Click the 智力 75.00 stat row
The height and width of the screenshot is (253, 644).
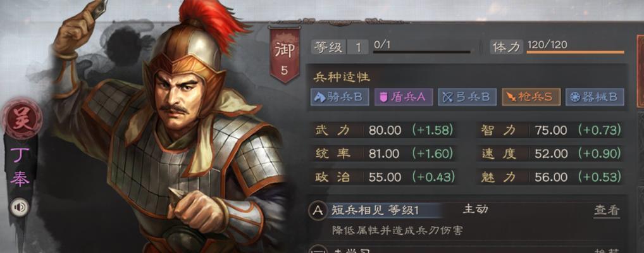(x=551, y=130)
